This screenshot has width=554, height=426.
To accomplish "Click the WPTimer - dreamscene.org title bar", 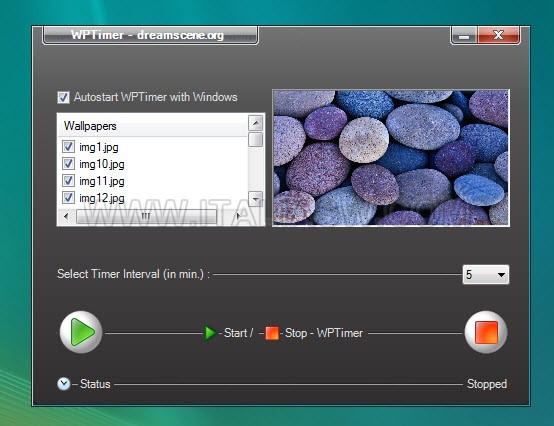I will point(150,35).
